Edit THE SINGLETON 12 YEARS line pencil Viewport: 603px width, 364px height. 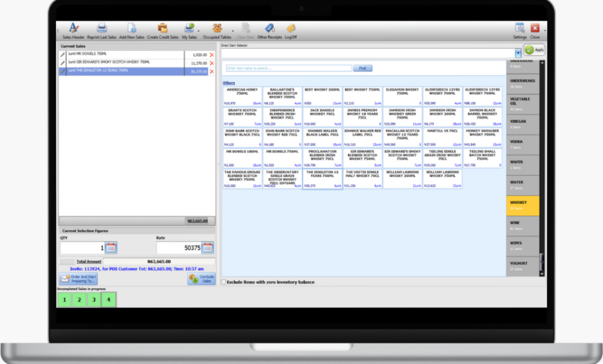pyautogui.click(x=63, y=72)
